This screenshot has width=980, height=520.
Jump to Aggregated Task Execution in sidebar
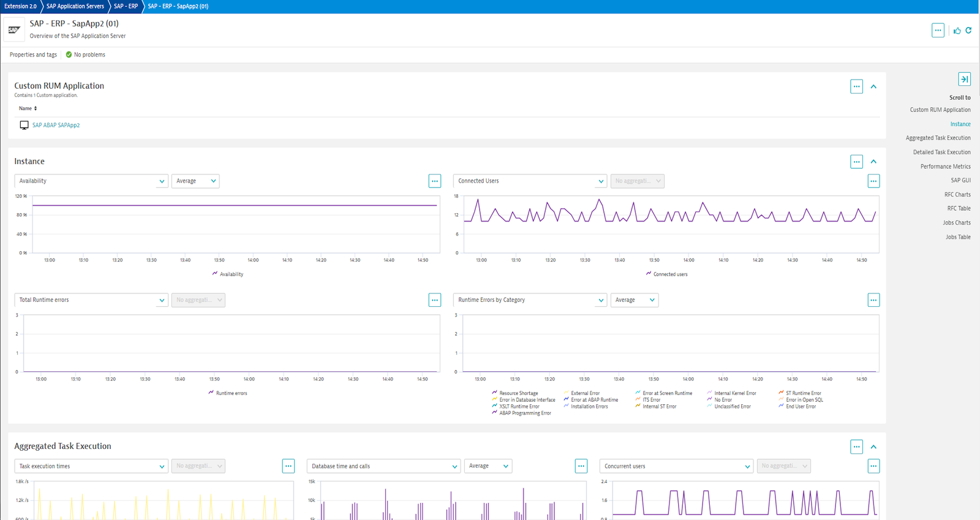pyautogui.click(x=938, y=138)
